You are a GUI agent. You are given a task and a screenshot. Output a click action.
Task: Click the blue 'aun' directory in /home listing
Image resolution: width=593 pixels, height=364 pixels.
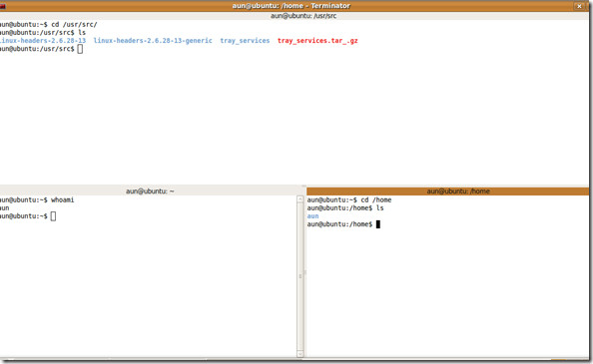click(312, 216)
